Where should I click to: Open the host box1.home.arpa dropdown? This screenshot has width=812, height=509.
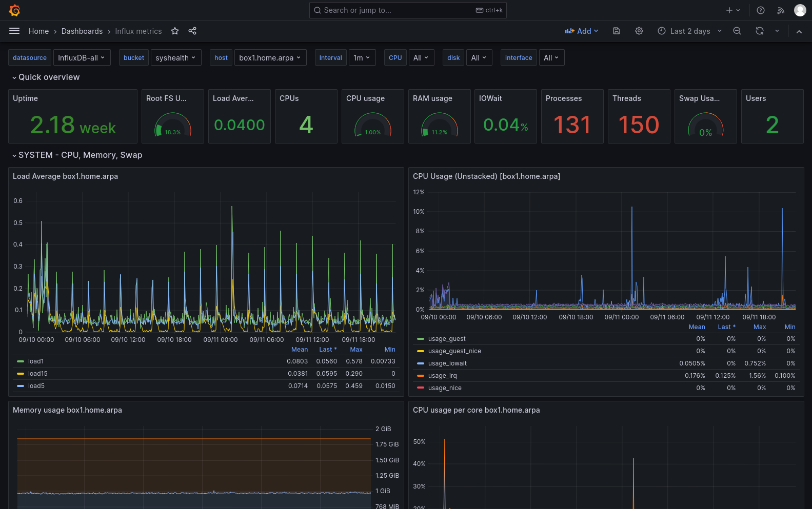tap(270, 58)
